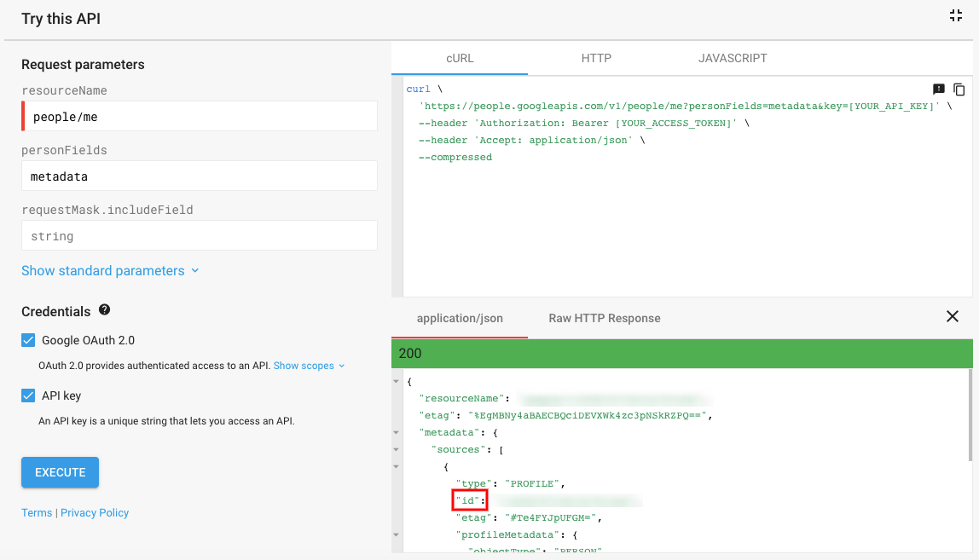The height and width of the screenshot is (560, 979).
Task: Switch to the HTTP tab
Action: 596,58
